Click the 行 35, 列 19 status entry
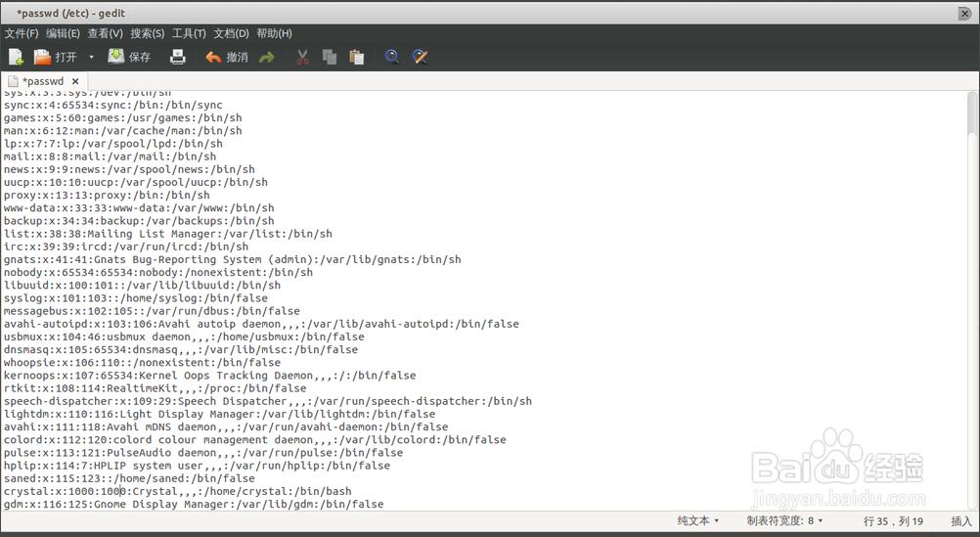The width and height of the screenshot is (980, 537). point(893,520)
